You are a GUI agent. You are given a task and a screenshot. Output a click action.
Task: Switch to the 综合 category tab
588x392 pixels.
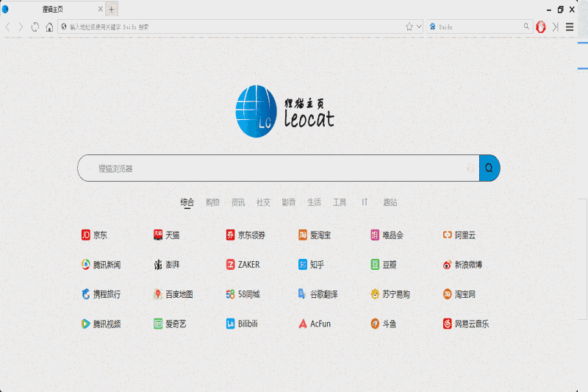[x=187, y=202]
